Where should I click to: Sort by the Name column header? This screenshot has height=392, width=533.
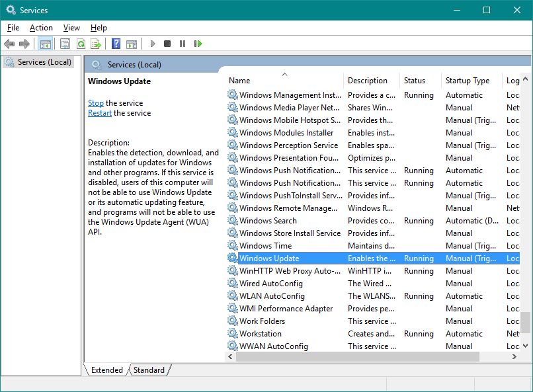[x=284, y=81]
